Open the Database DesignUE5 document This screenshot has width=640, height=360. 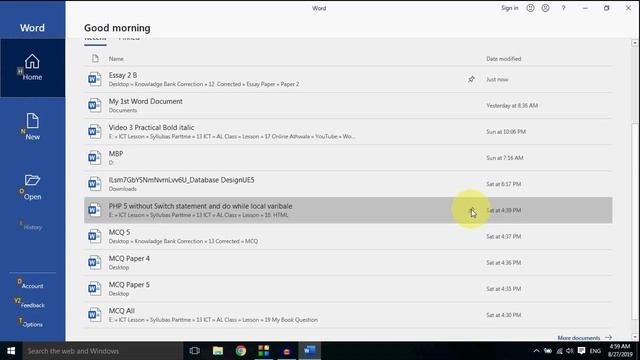[348, 184]
